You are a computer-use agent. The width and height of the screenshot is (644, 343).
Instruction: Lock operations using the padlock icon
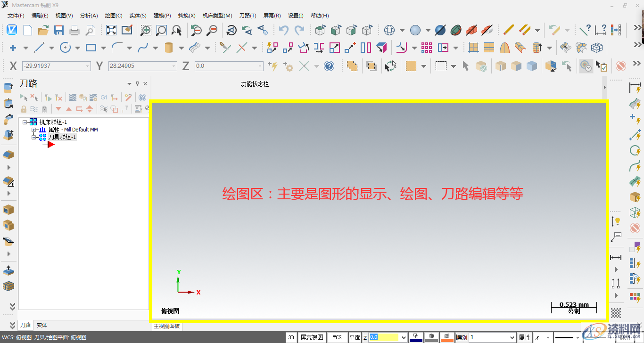coord(24,109)
